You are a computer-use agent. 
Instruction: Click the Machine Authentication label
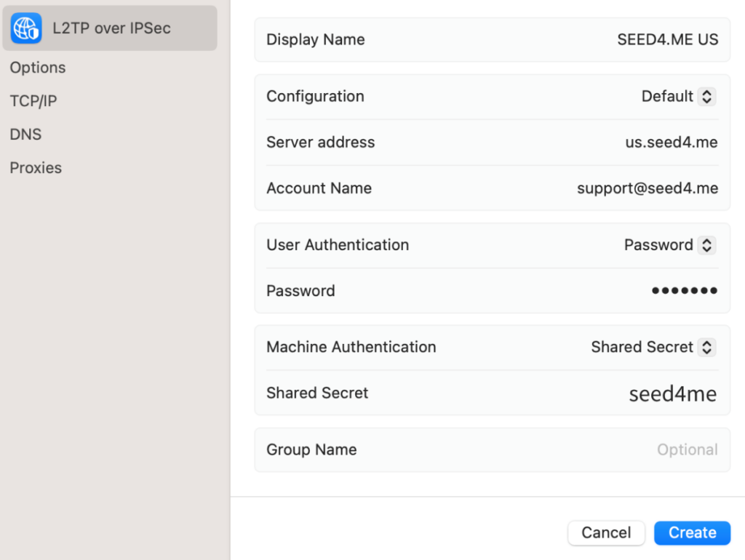351,347
